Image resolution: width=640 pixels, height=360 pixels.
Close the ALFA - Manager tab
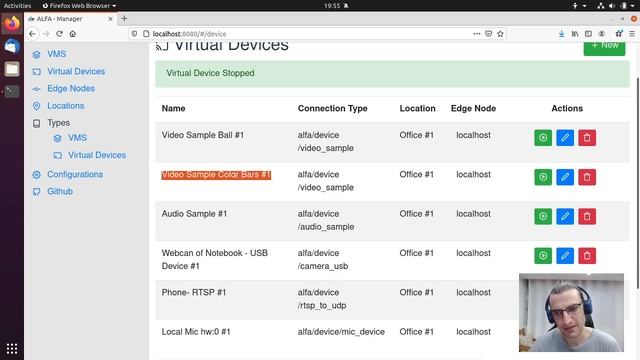click(110, 19)
